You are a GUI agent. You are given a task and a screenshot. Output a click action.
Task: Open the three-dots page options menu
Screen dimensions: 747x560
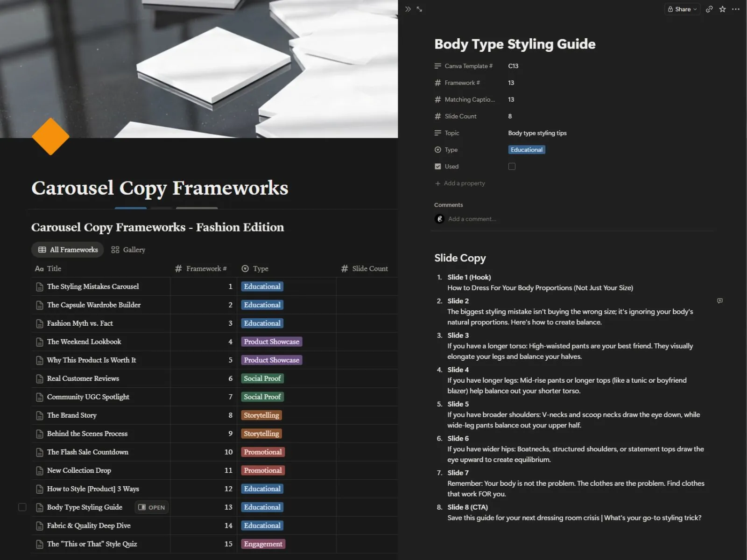coord(736,9)
